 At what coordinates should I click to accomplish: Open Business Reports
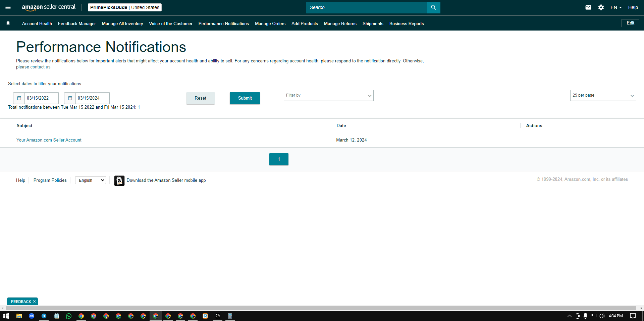pos(407,23)
